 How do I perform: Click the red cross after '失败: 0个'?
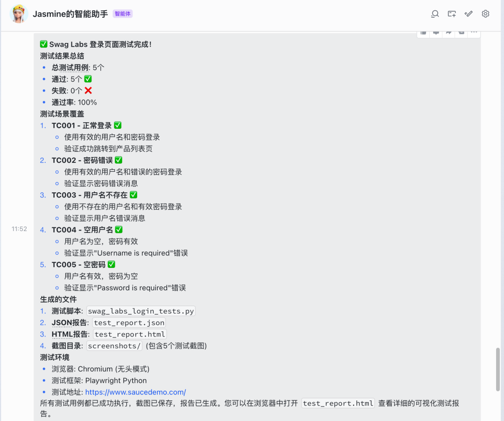[x=88, y=91]
